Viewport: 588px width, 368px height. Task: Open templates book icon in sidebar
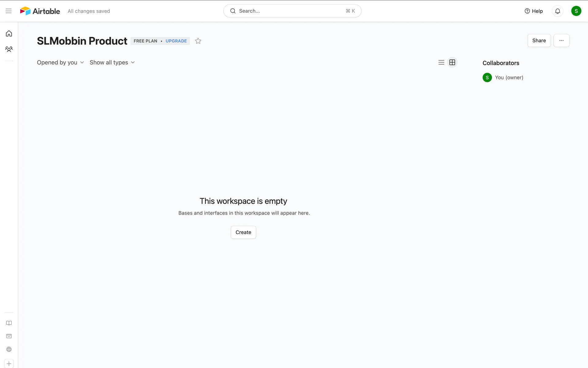9,323
